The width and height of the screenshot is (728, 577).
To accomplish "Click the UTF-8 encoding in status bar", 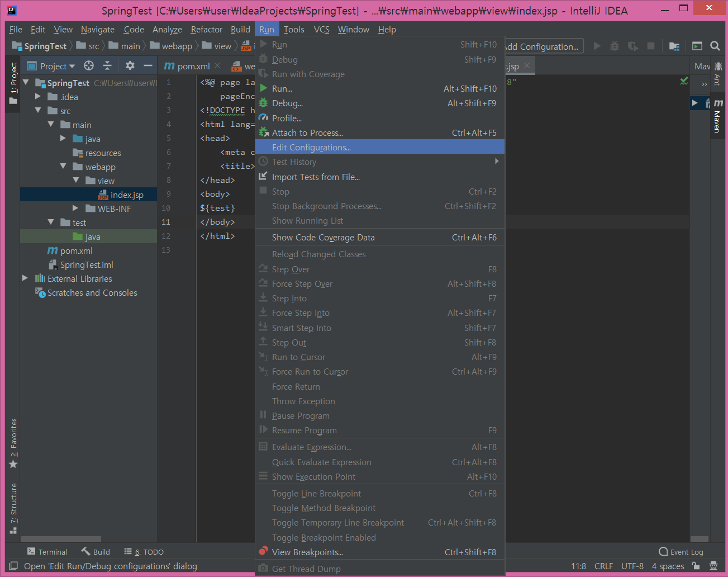I will click(x=632, y=566).
